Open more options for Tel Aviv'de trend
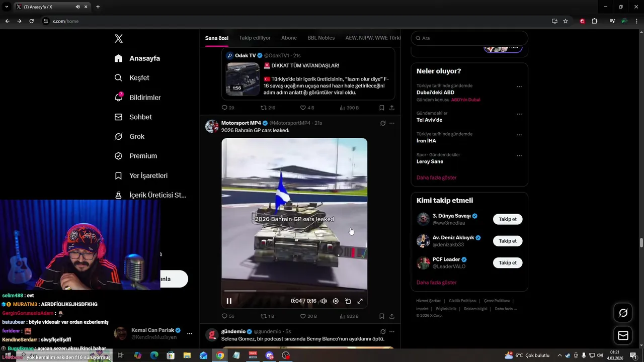 coord(519,114)
